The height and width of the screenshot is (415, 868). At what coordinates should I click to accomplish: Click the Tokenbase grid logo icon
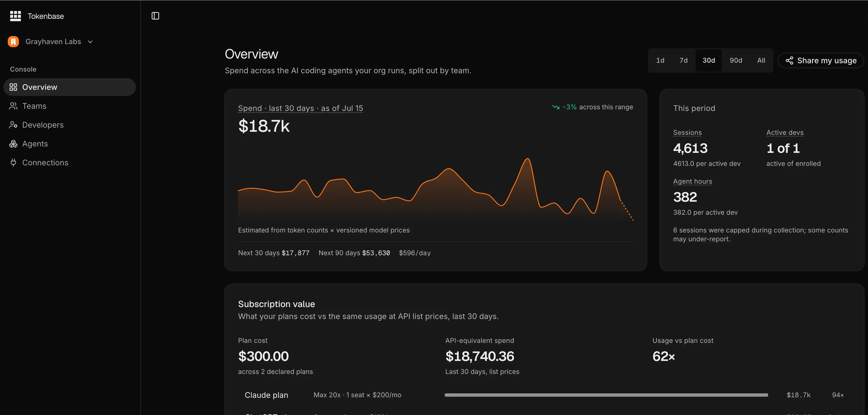click(16, 16)
